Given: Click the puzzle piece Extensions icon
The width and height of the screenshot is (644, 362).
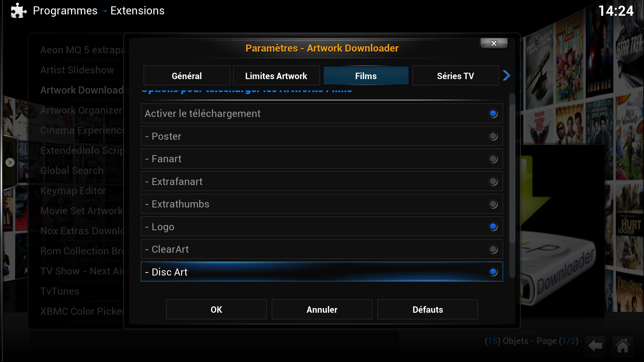Looking at the screenshot, I should tap(18, 11).
